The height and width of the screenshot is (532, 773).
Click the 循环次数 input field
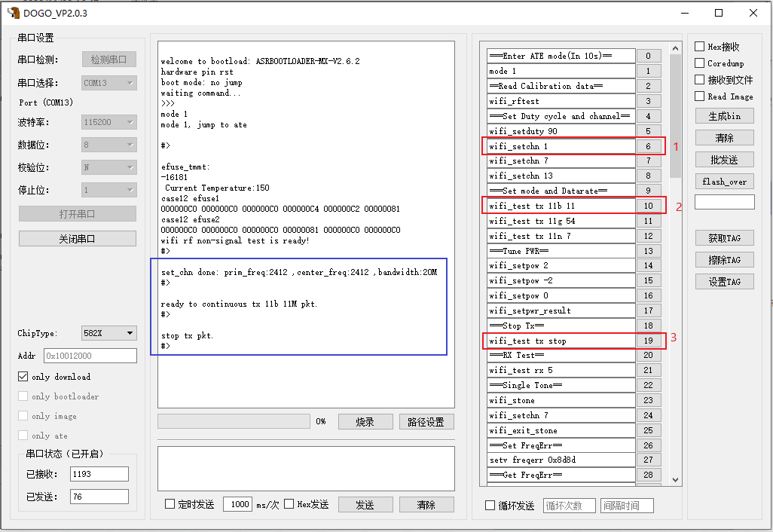click(570, 506)
